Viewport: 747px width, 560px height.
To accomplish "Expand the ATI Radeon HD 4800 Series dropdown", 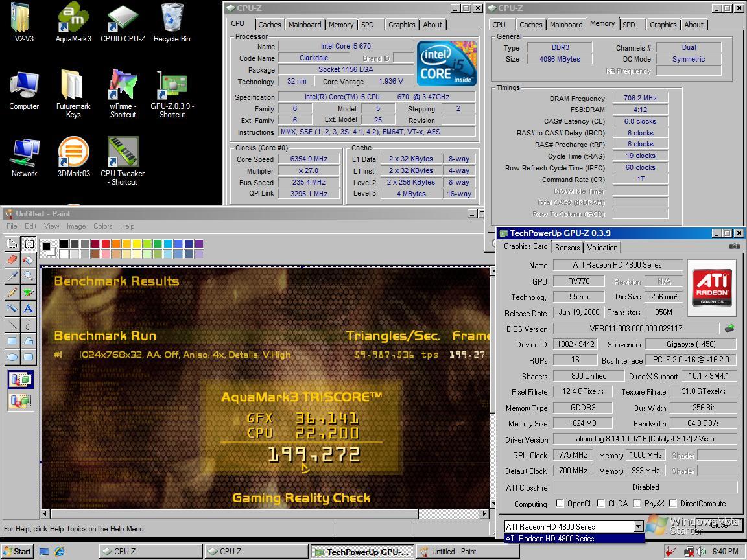I will (638, 527).
